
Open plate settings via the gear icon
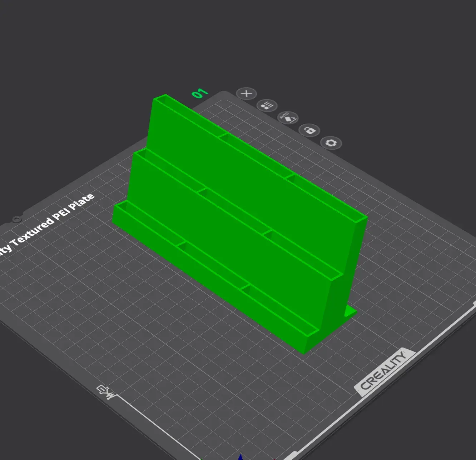point(331,143)
